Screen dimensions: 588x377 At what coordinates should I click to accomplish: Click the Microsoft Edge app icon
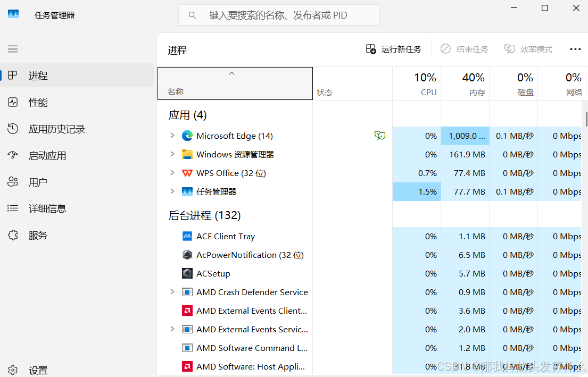(187, 136)
